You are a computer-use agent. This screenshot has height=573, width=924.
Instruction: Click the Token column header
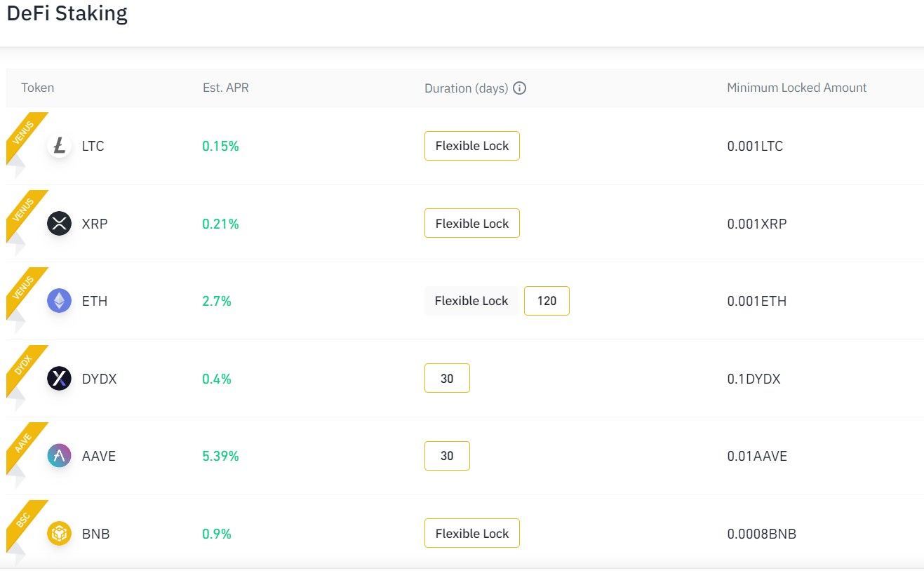pos(38,88)
